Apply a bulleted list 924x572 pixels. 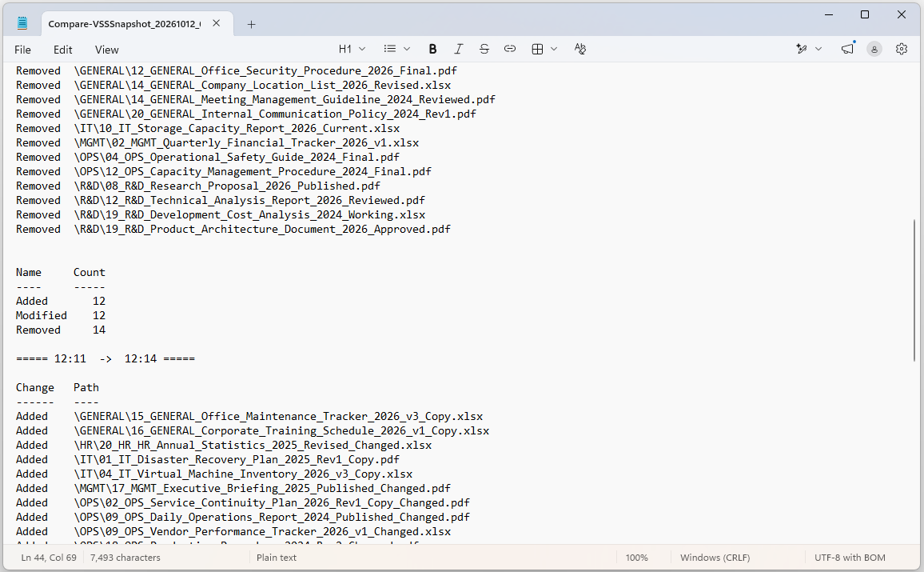click(390, 49)
